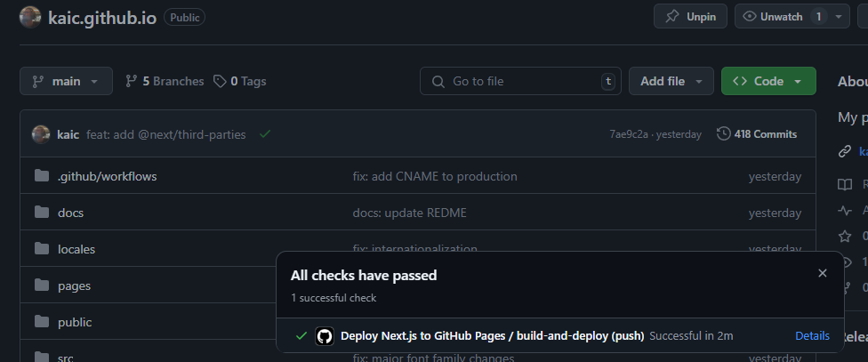Click the kaic avatar in latest commit row

tap(41, 134)
